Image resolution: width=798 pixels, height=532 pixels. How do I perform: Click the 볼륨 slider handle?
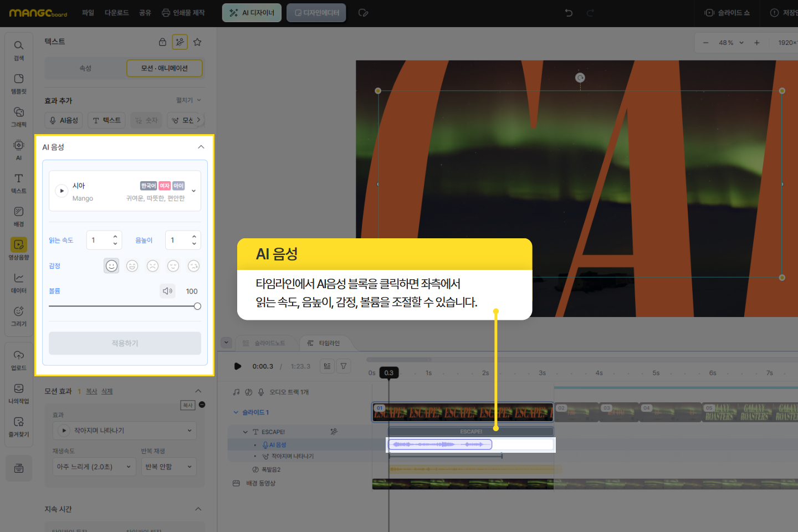[x=197, y=306]
